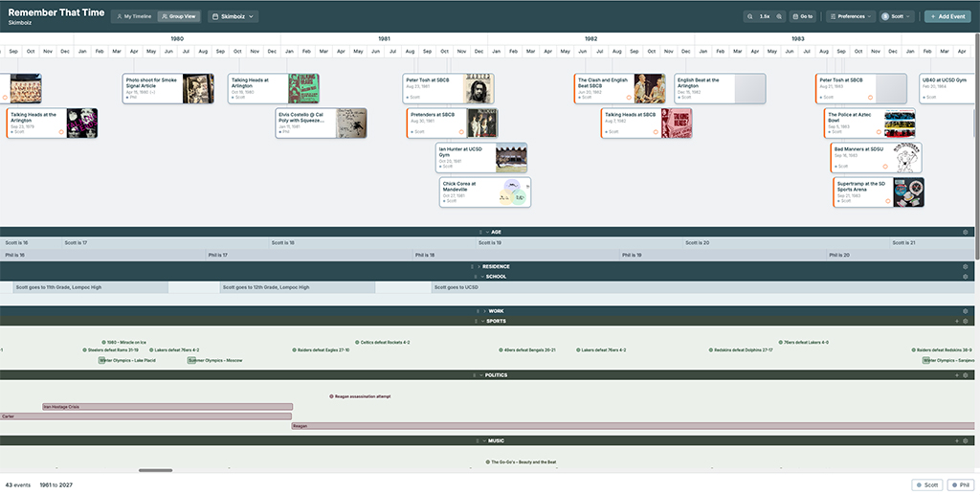Select the Iran Hostage Crisis bar

(x=167, y=407)
